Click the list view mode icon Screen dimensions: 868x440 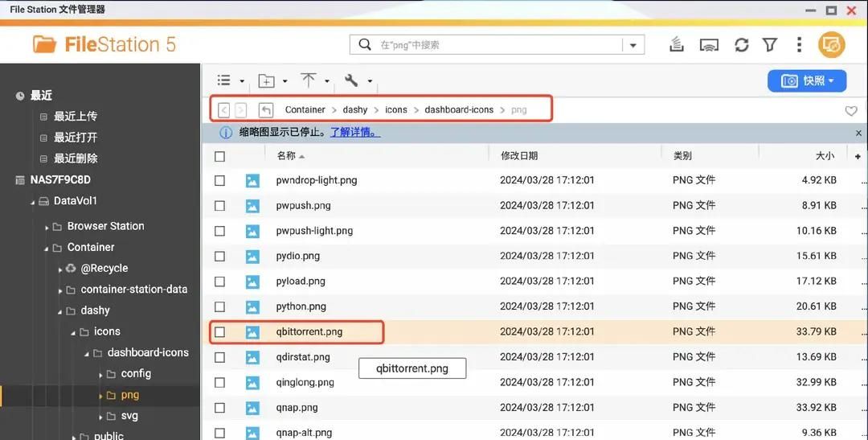point(224,80)
